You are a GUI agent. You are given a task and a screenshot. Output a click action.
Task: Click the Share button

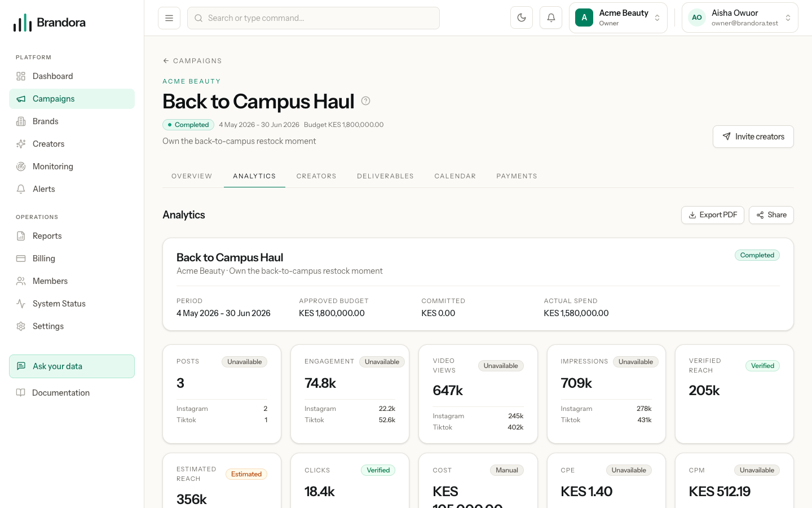click(x=771, y=215)
